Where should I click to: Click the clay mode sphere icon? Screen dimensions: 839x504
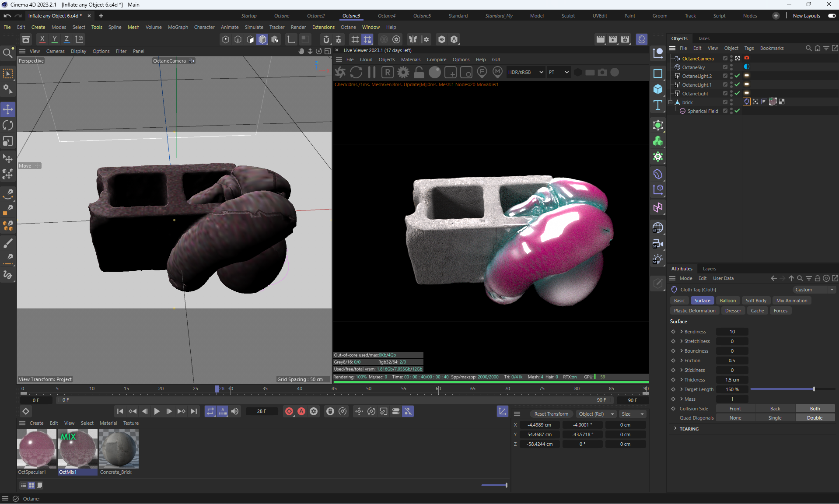pos(435,72)
